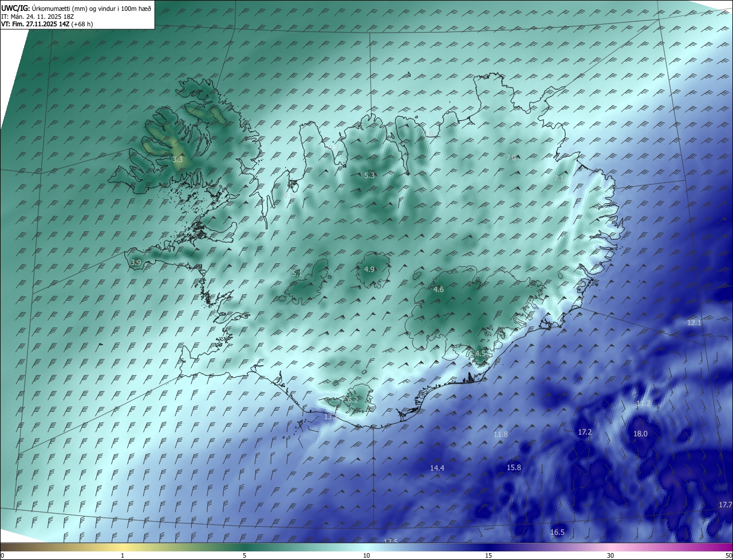Click the 14.4 value over the southern sea
The image size is (733, 560).
pyautogui.click(x=437, y=468)
